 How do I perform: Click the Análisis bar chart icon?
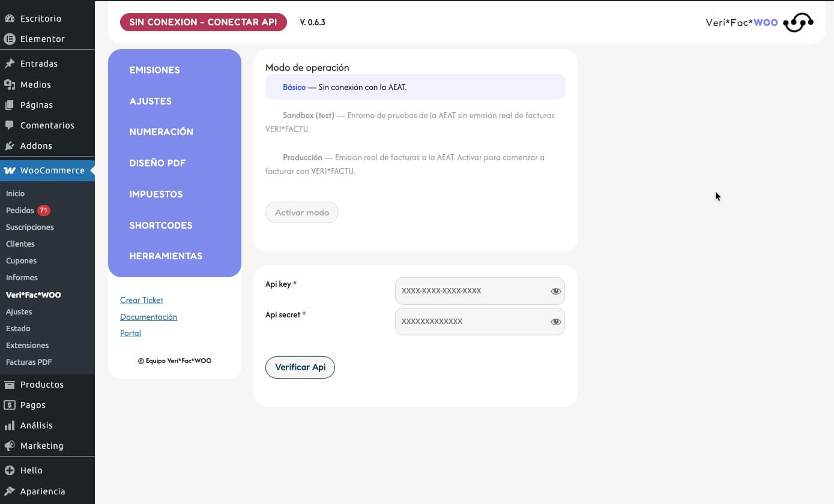click(10, 425)
